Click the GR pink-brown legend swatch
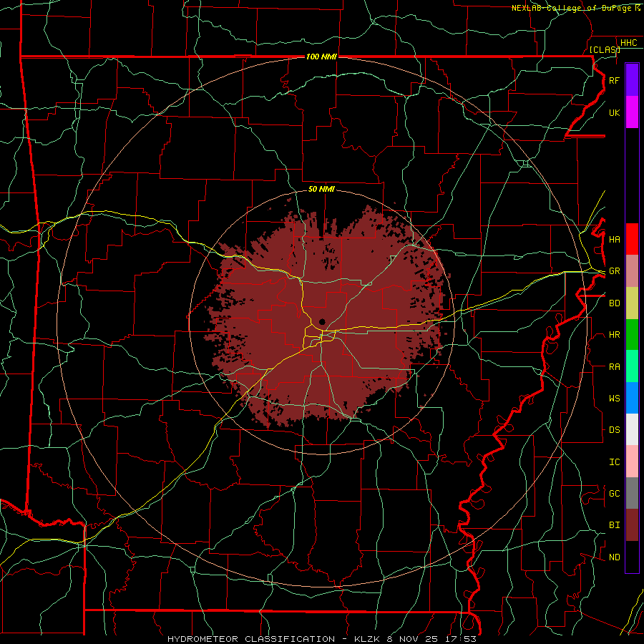The image size is (644, 644). tap(632, 271)
